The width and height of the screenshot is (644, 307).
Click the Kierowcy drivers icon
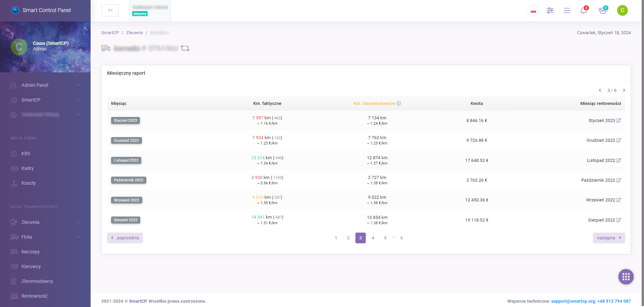[14, 266]
